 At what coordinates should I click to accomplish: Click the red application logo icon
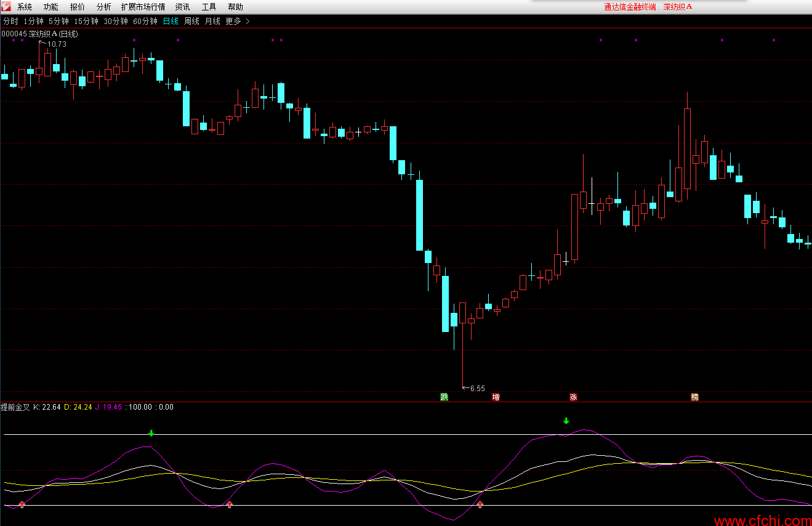point(7,7)
